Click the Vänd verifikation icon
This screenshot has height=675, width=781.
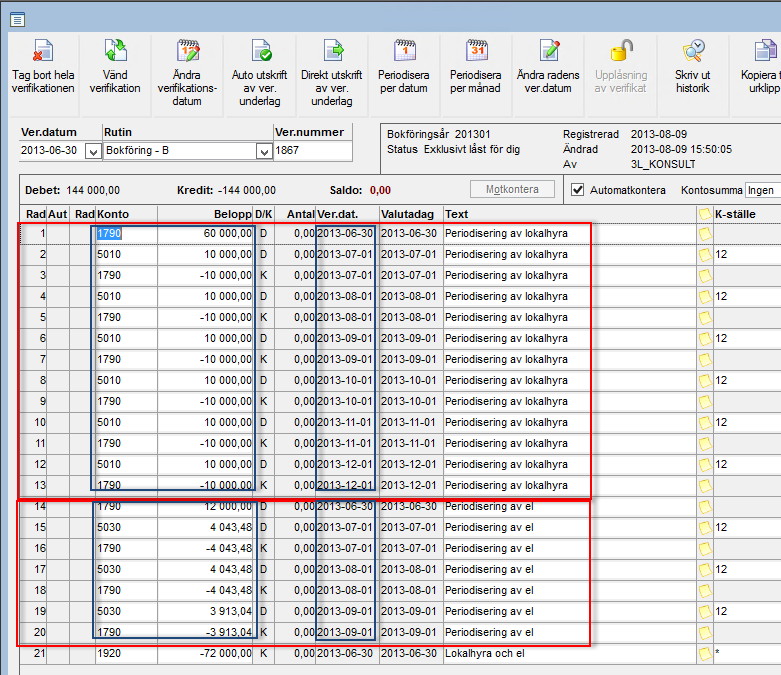[116, 51]
